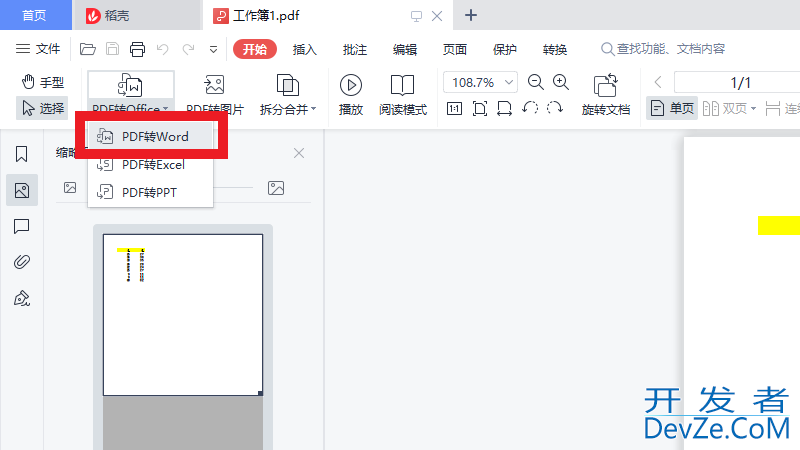Open the 文件 menu
The width and height of the screenshot is (800, 450).
coord(38,49)
